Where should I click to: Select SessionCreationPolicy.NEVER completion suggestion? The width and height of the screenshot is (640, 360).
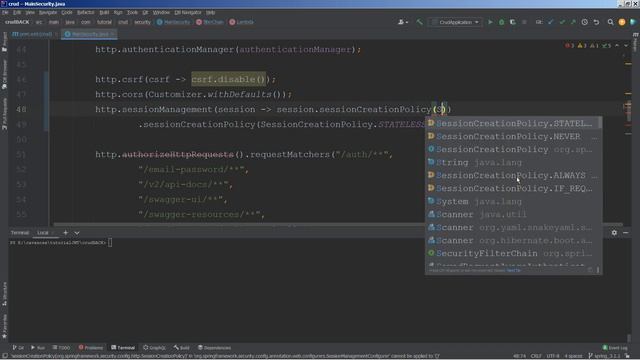tap(513, 136)
